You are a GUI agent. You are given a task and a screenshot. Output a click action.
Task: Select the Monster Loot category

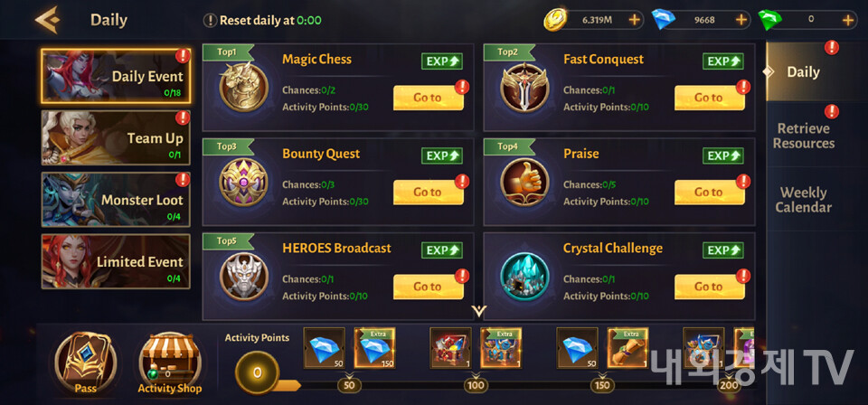(116, 200)
